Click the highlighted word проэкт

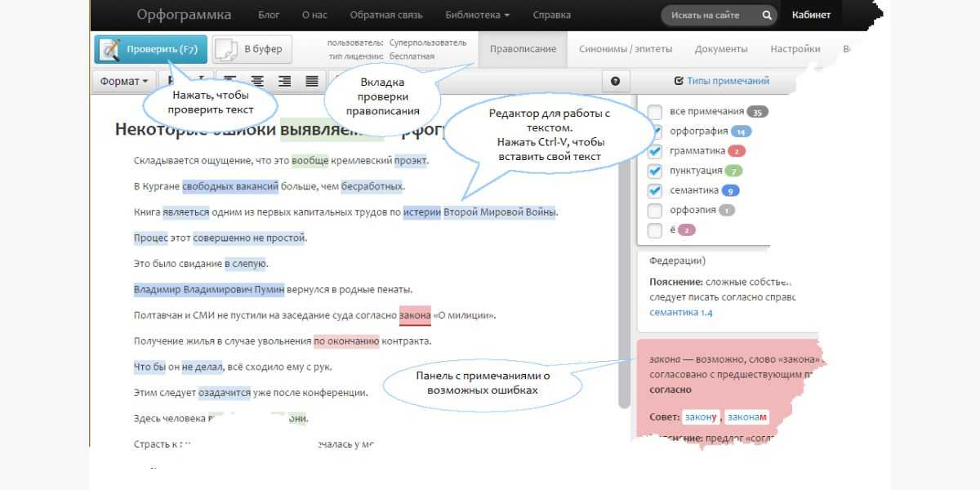point(410,160)
